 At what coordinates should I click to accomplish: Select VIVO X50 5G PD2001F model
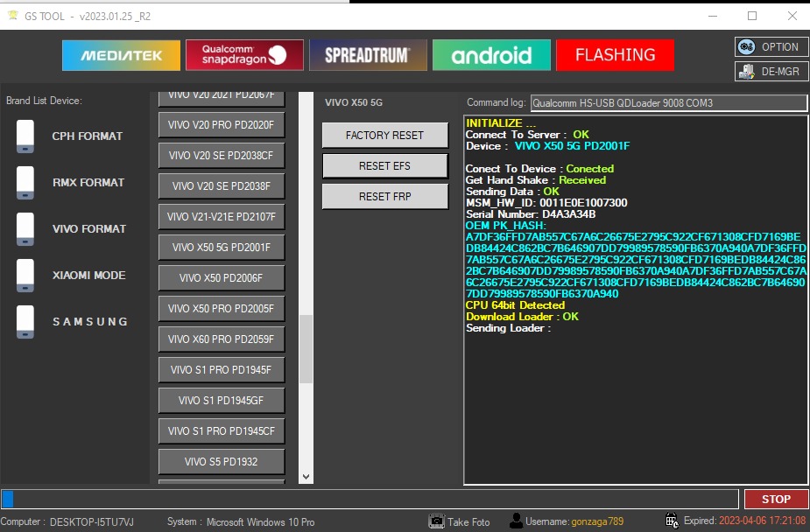pyautogui.click(x=221, y=247)
